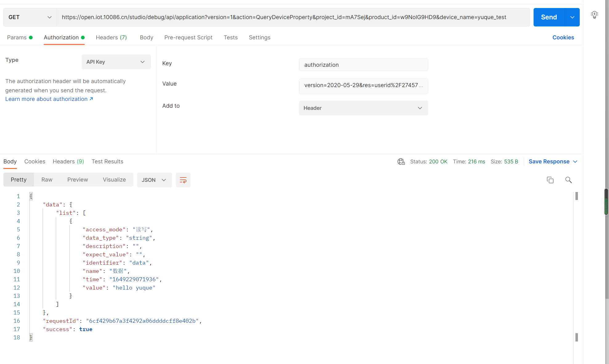This screenshot has width=609, height=364.
Task: Click the search response magnifier icon
Action: (x=568, y=180)
